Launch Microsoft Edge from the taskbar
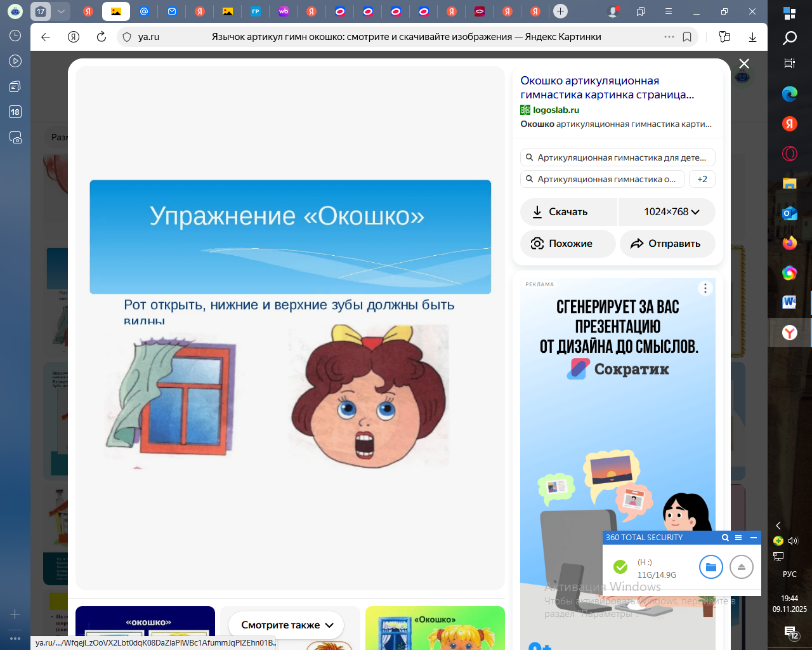The image size is (812, 650). tap(789, 94)
